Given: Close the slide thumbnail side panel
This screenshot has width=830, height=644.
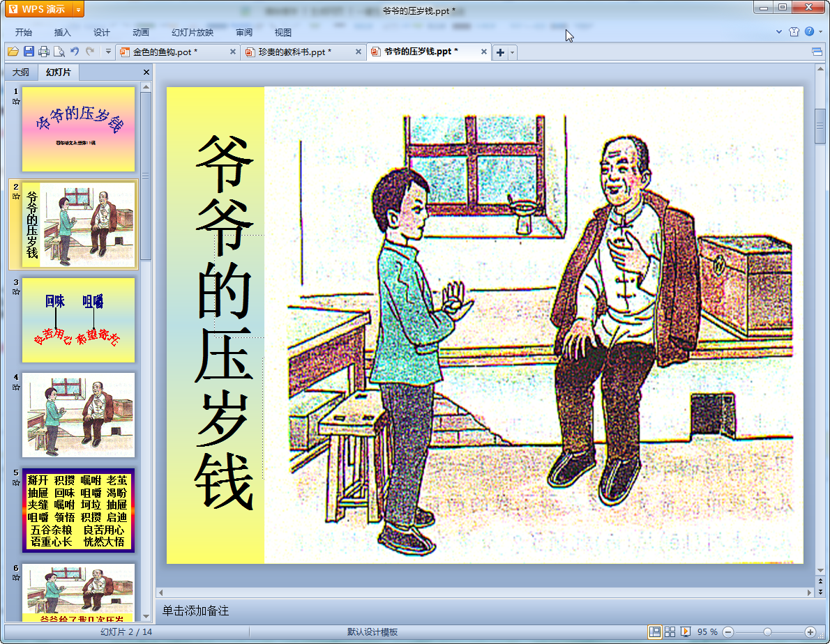Looking at the screenshot, I should [146, 72].
